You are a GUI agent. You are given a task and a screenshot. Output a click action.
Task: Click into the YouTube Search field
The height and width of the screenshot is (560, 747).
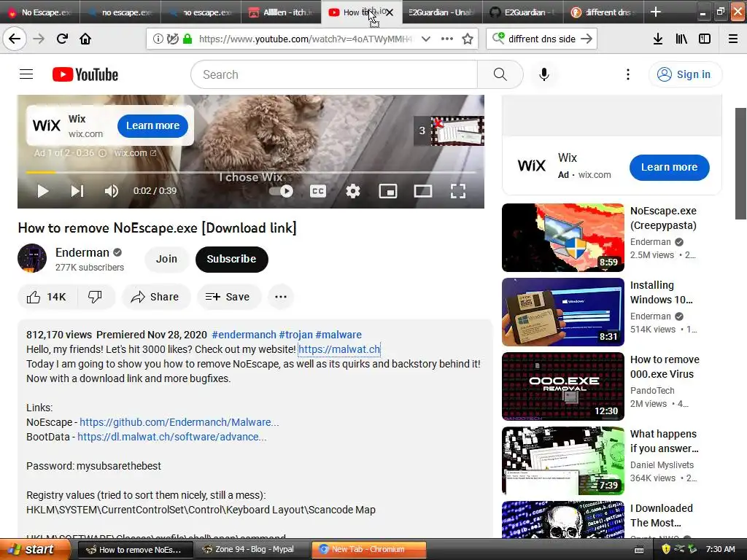(x=334, y=74)
